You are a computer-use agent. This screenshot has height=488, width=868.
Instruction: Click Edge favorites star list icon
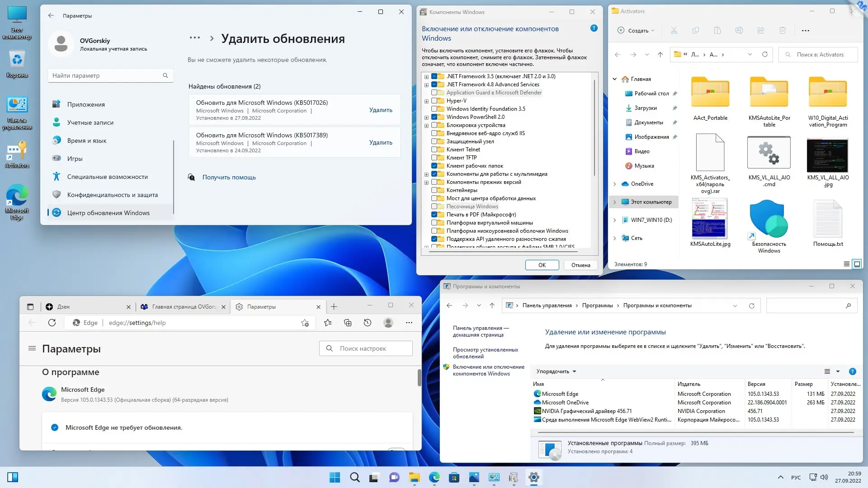point(328,323)
